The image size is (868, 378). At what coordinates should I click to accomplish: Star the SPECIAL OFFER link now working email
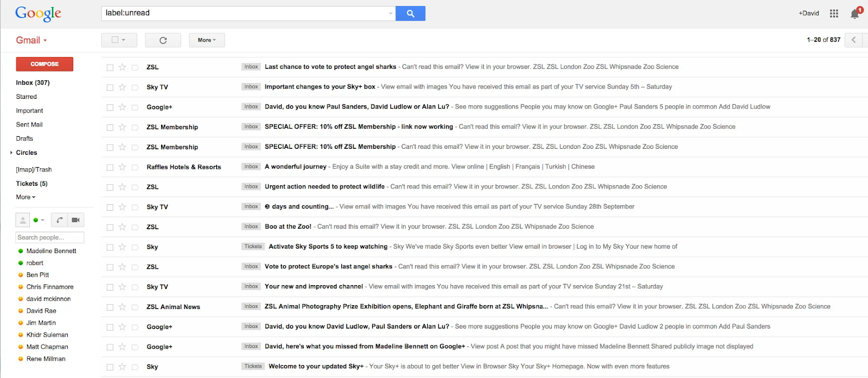pos(122,128)
